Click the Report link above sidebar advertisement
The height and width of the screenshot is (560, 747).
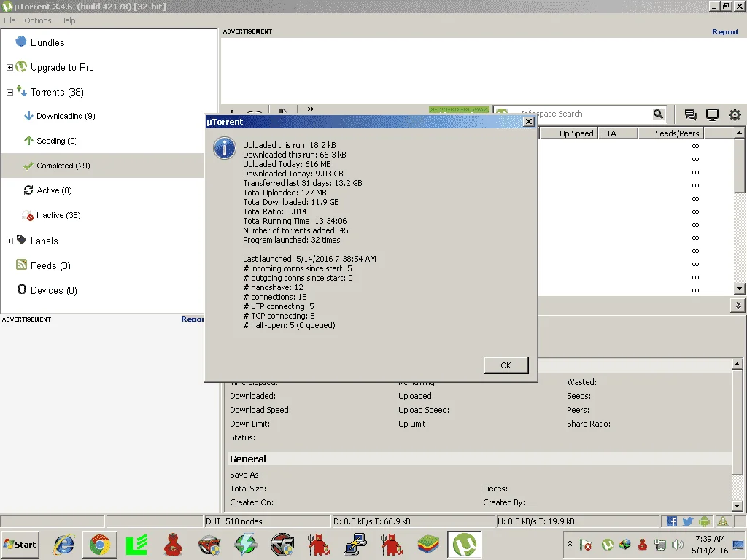(193, 319)
